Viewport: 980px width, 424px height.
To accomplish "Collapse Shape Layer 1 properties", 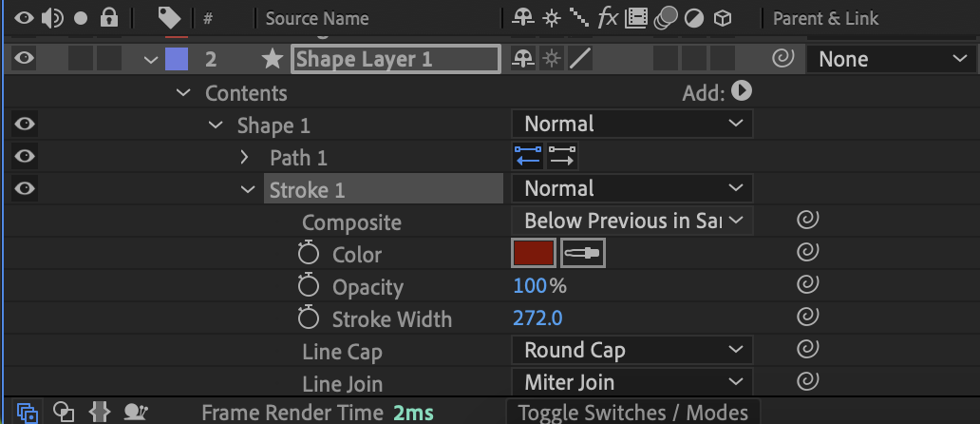I will pos(151,60).
